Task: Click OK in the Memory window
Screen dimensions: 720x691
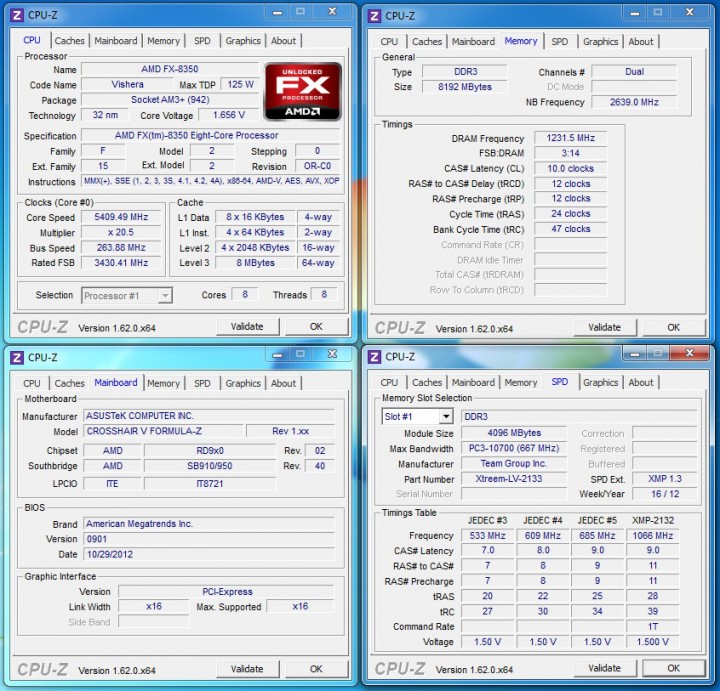Action: coord(673,328)
